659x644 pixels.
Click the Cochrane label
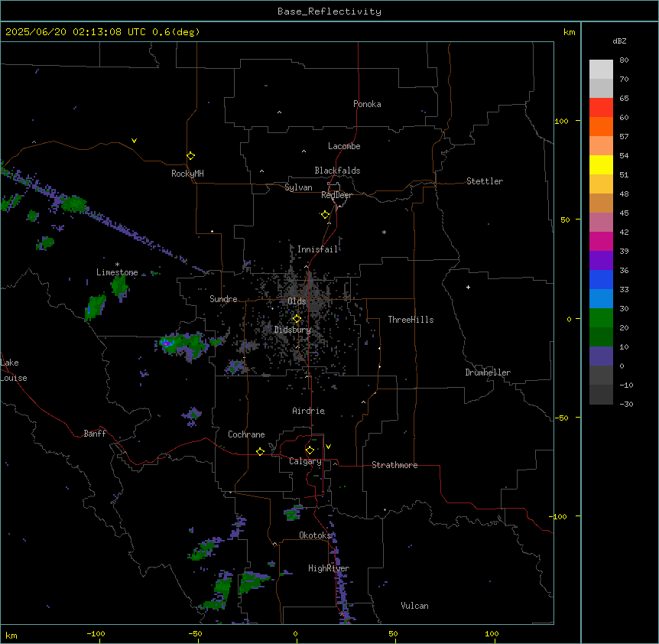pyautogui.click(x=246, y=434)
